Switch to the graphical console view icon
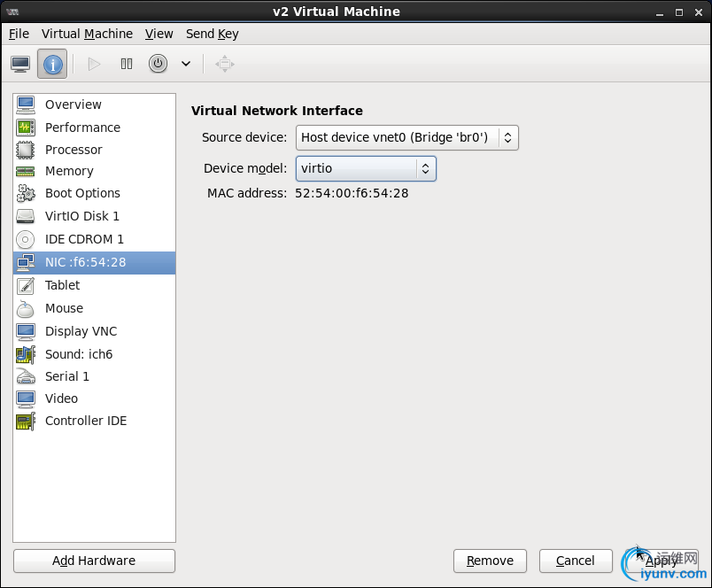The image size is (712, 588). (20, 64)
